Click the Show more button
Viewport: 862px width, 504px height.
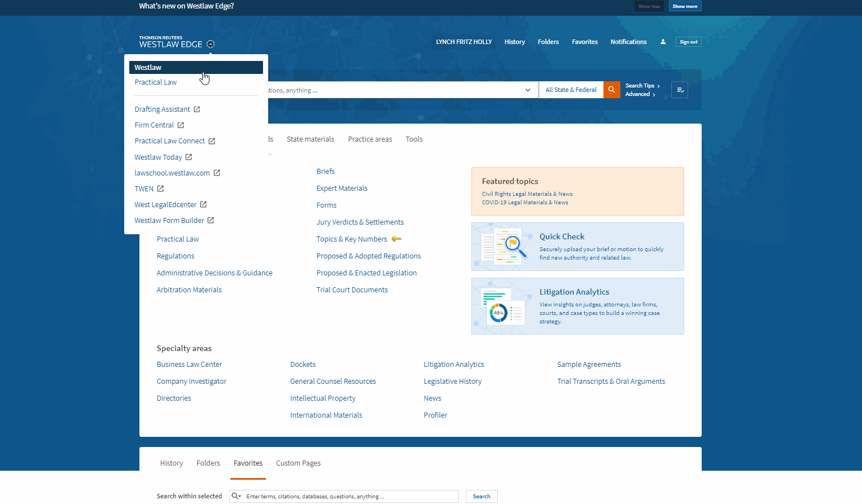[x=685, y=6]
